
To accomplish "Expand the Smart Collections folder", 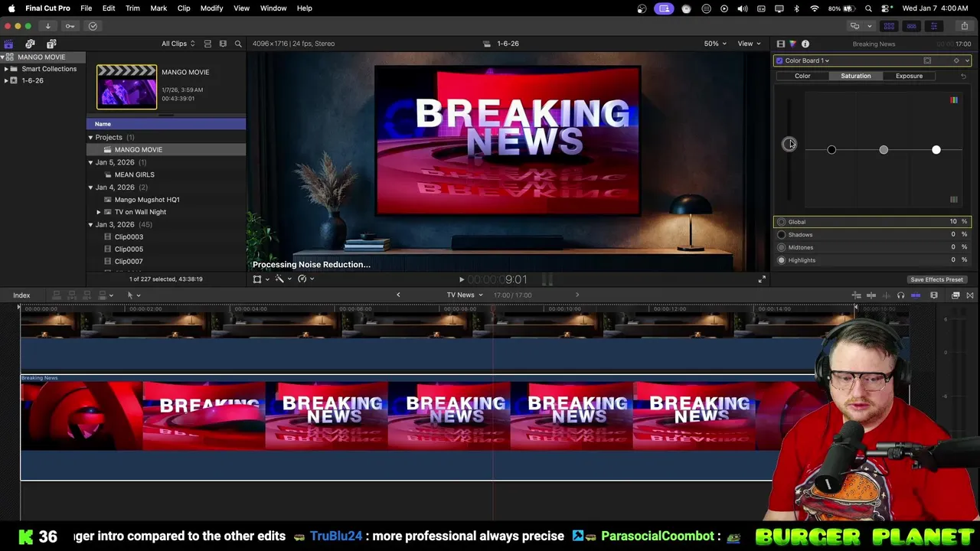I will coord(5,69).
